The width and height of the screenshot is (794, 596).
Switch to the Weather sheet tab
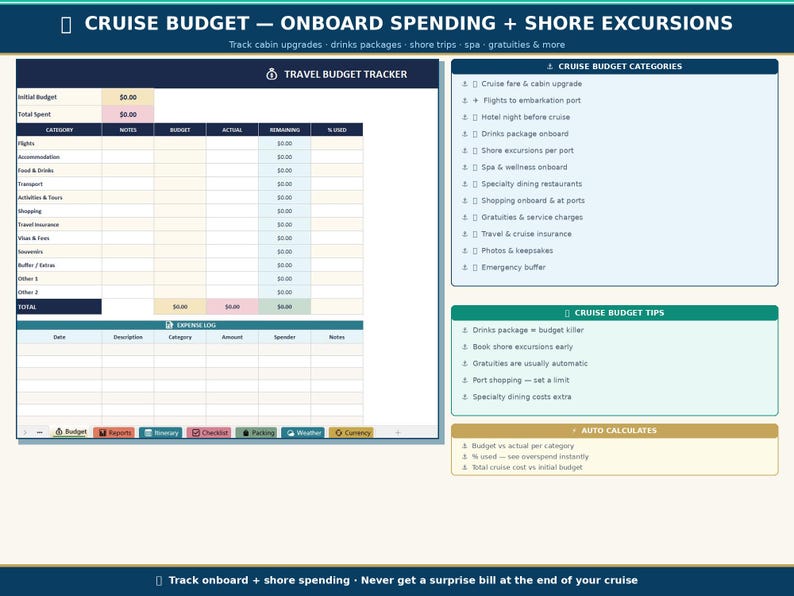(303, 432)
